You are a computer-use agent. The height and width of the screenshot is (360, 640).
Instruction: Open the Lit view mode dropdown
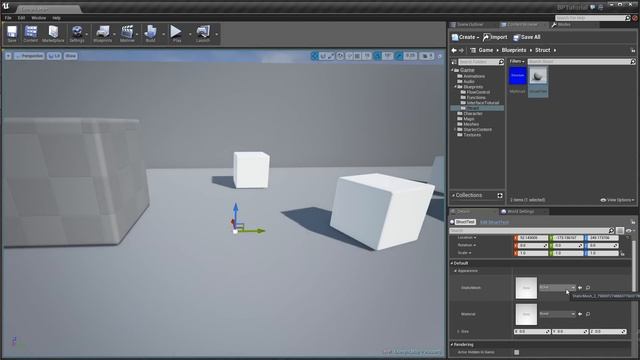pos(54,56)
